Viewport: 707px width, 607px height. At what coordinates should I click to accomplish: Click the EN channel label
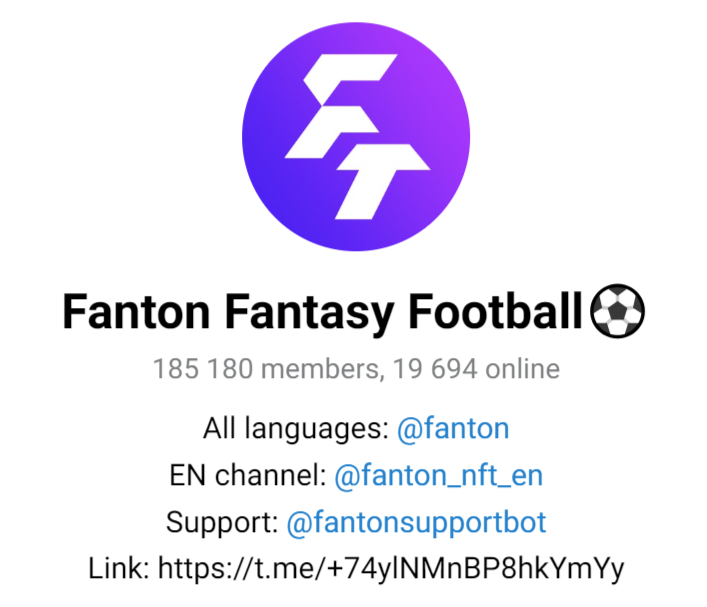(248, 475)
